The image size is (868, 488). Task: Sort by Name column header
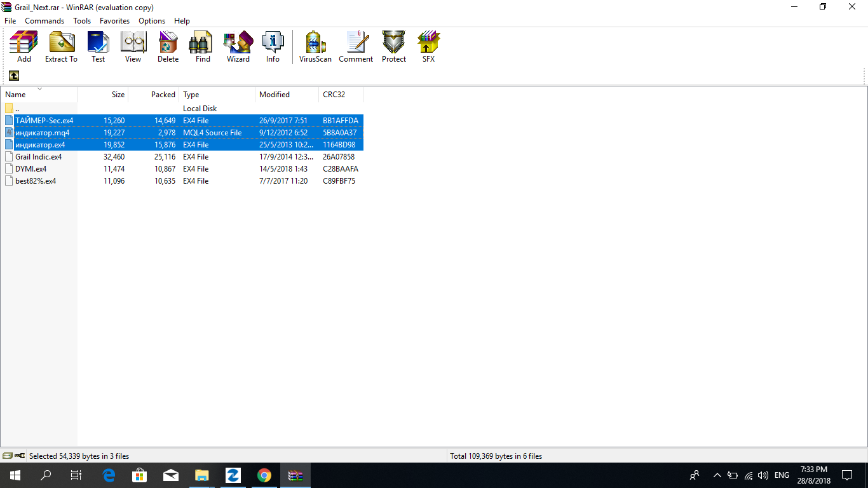[39, 95]
